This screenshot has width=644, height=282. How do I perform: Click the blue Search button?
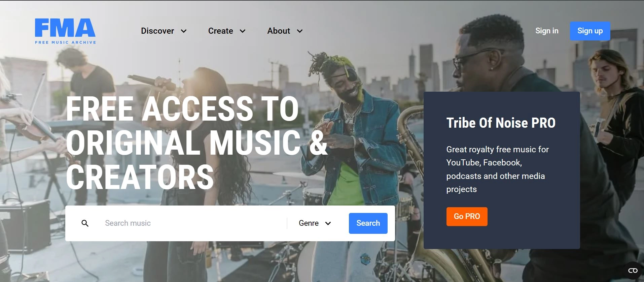point(368,223)
